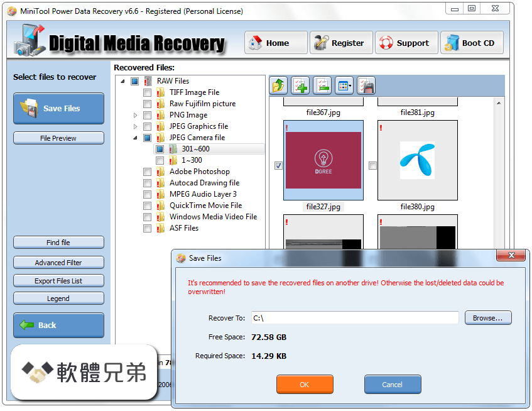Click File Preview button
Screen dimensions: 532x411
point(58,138)
